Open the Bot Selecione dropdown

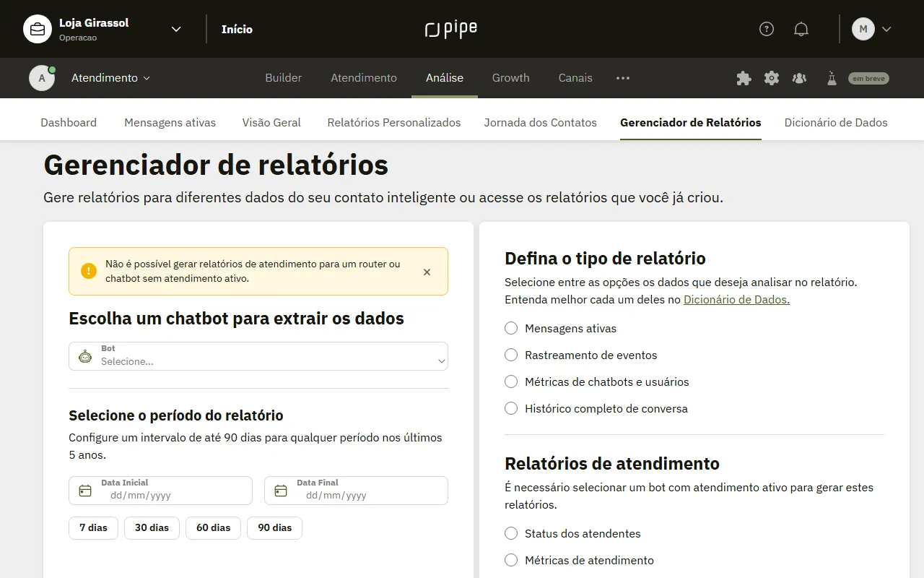tap(258, 356)
